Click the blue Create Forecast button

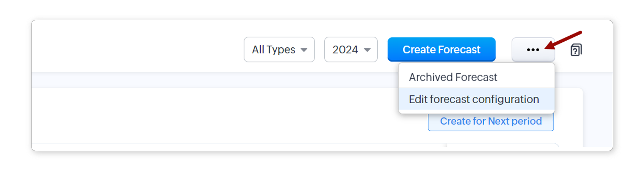[441, 50]
